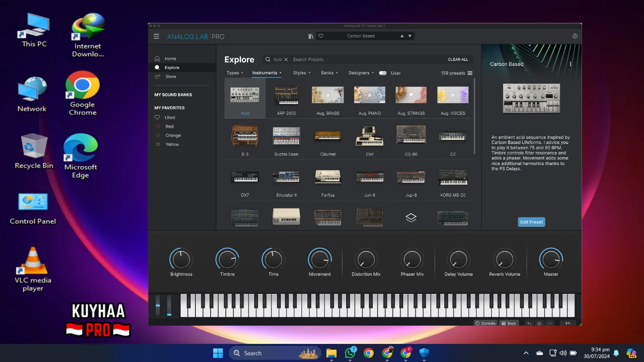
Task: Open the history list icon in the status bar
Action: pos(539,323)
